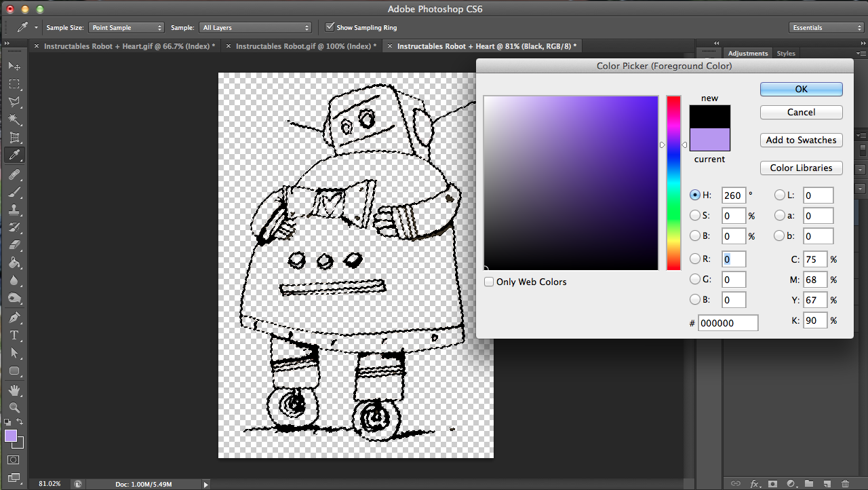868x490 pixels.
Task: Switch to Instructables Robot + Heart.gif tab
Action: click(129, 46)
